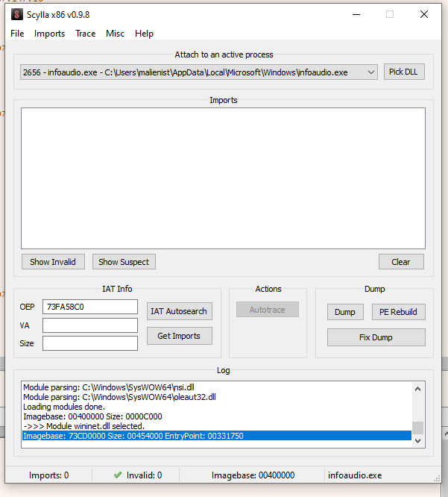The image size is (448, 497).
Task: Open the Imports menu
Action: click(x=49, y=34)
